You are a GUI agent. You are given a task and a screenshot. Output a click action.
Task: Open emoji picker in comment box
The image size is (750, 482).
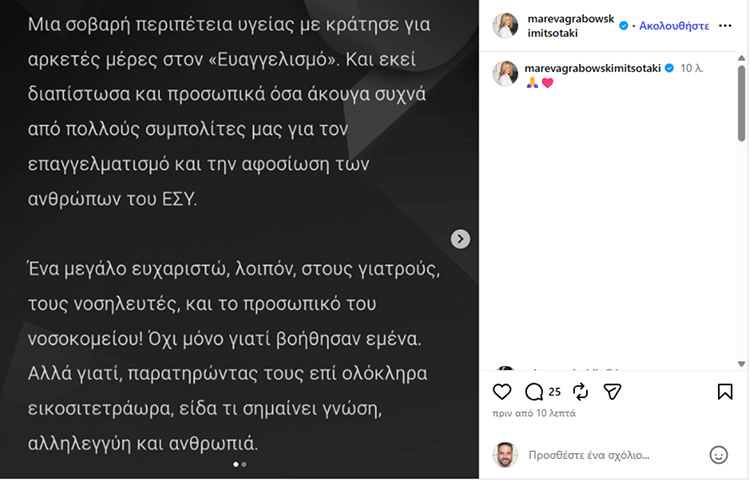pos(718,454)
